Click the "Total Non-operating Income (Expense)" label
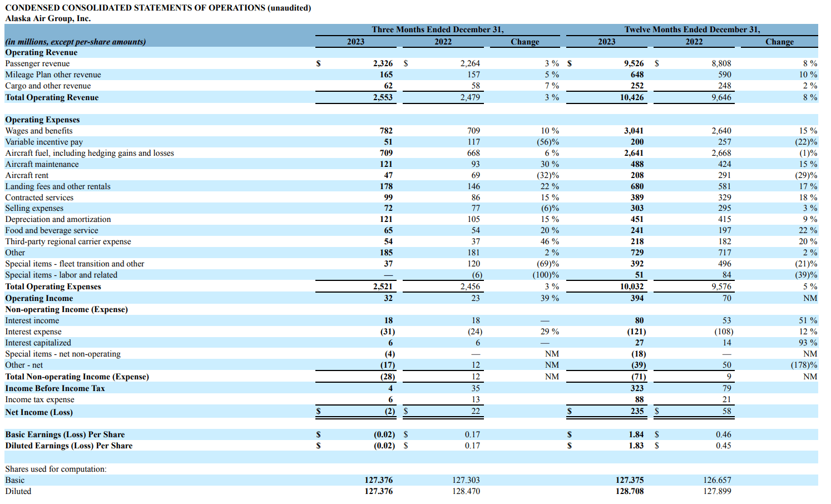 [77, 377]
